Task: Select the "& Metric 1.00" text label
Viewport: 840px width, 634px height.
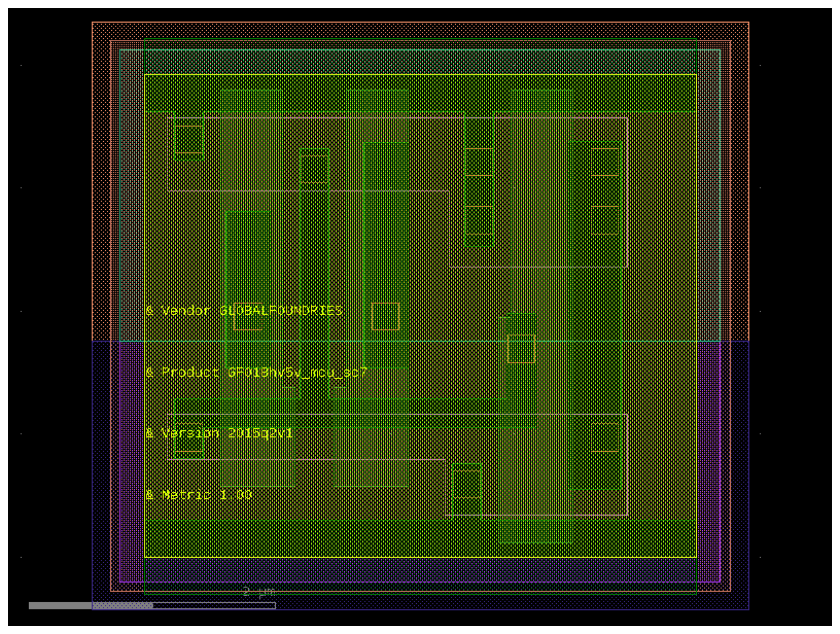Action: 199,495
